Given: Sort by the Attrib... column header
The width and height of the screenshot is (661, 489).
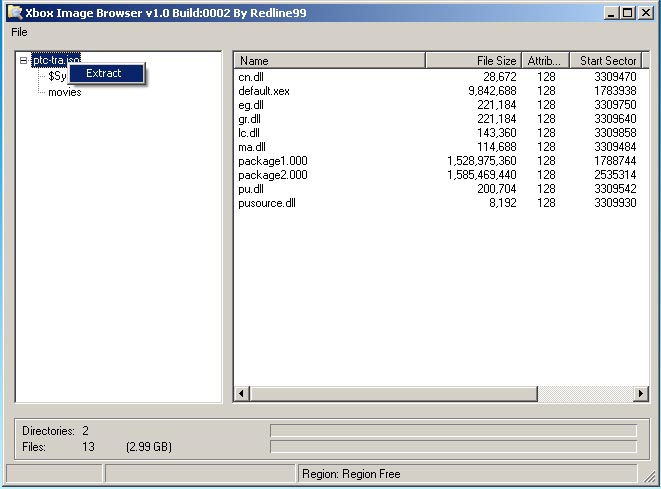Looking at the screenshot, I should tap(545, 61).
